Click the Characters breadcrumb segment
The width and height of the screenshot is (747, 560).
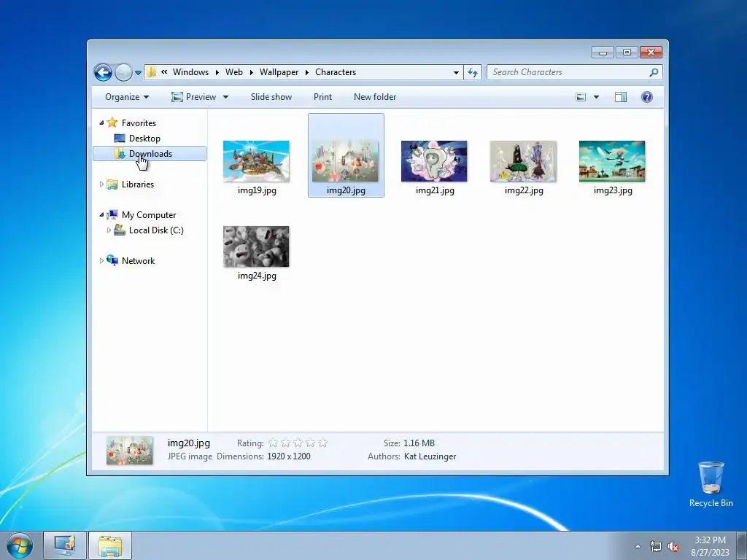(x=336, y=72)
